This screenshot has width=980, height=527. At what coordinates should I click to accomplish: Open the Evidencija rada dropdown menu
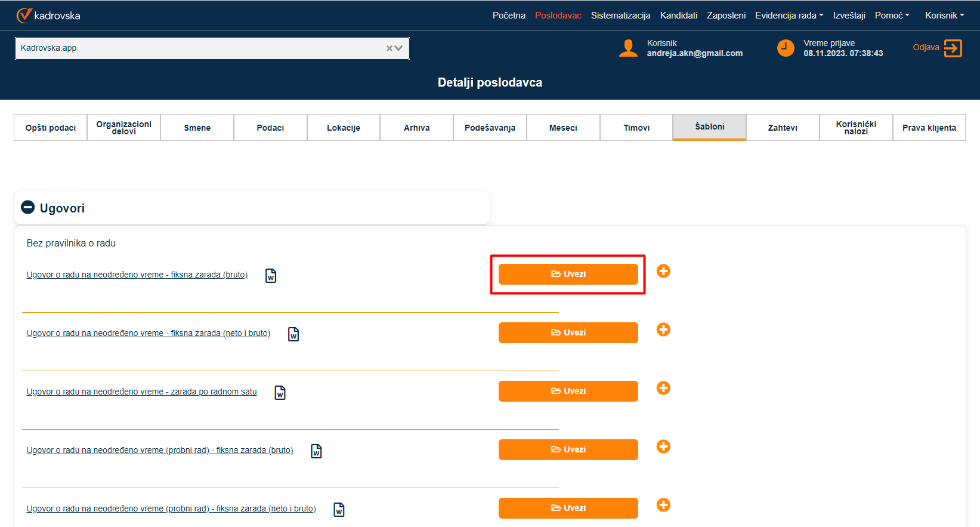pyautogui.click(x=789, y=16)
